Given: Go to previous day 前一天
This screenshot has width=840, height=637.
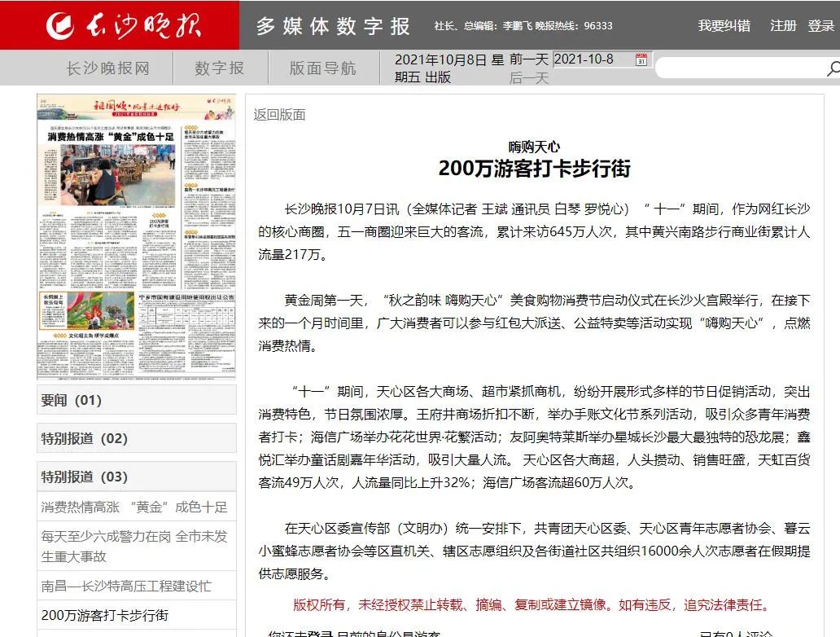Looking at the screenshot, I should coord(529,59).
